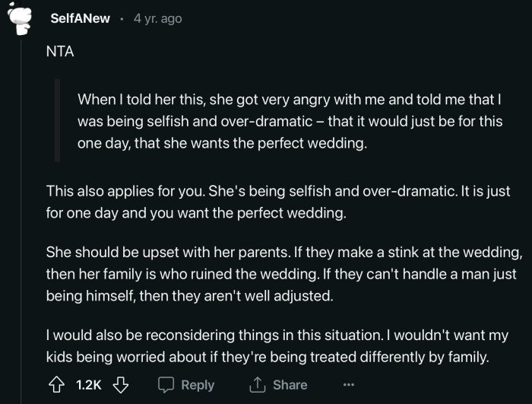The width and height of the screenshot is (532, 404).
Task: Click the speech bubble reply icon
Action: tap(167, 385)
